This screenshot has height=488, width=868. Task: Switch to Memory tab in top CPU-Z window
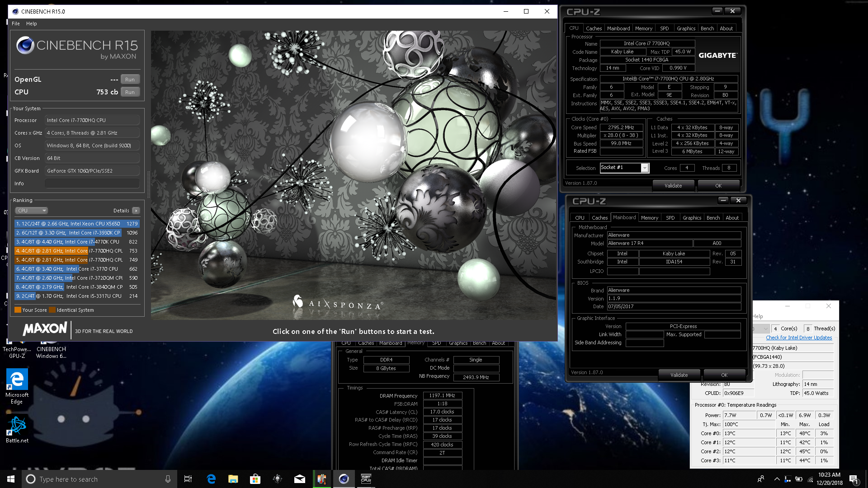click(x=643, y=28)
